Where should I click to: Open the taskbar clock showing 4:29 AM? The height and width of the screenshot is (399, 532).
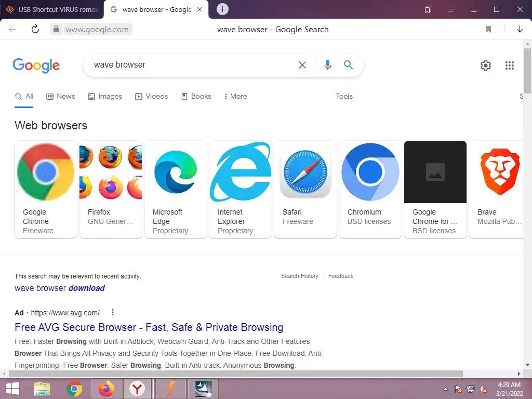point(509,389)
